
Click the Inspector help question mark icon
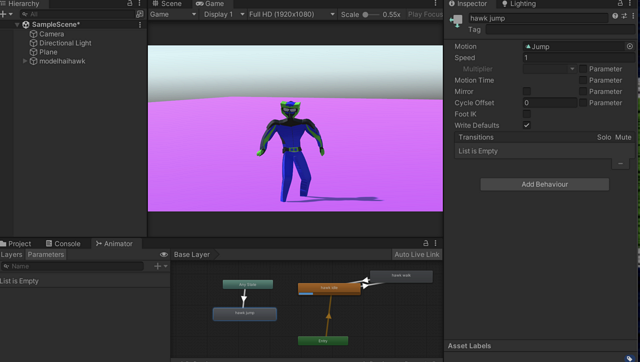615,16
